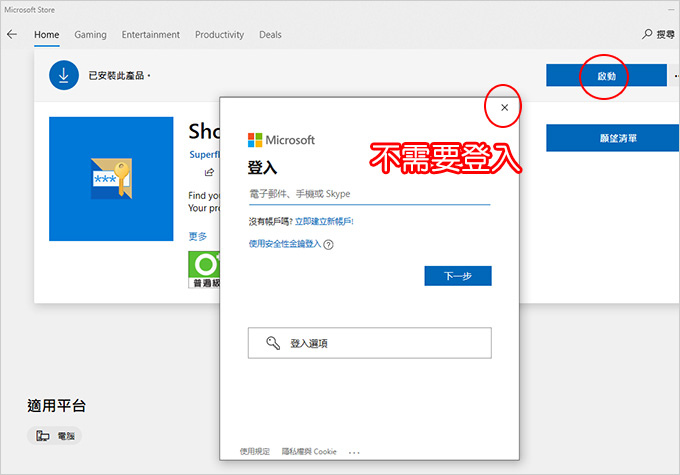
Task: Click the share icon under publisher name
Action: (209, 172)
